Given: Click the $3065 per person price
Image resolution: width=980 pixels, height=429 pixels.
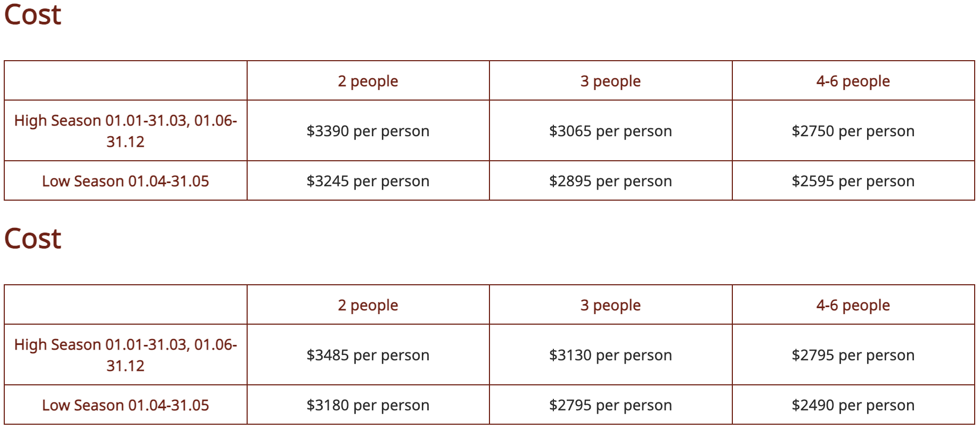Looking at the screenshot, I should (610, 131).
